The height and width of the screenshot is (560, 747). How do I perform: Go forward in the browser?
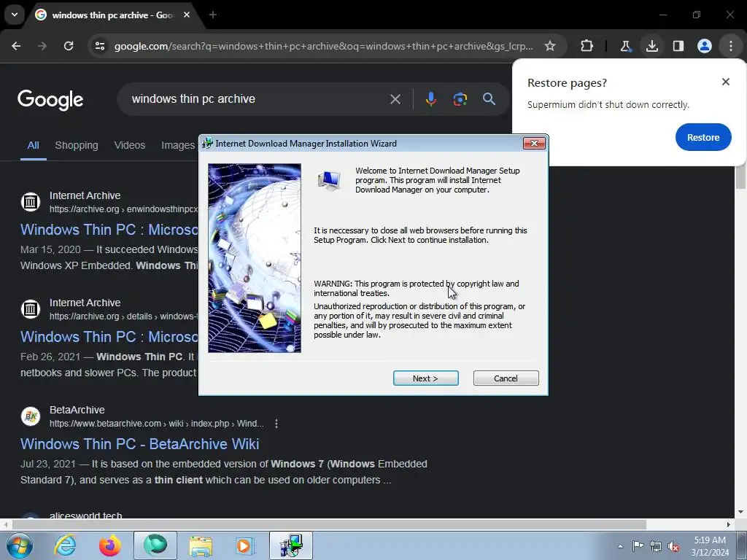[x=42, y=46]
